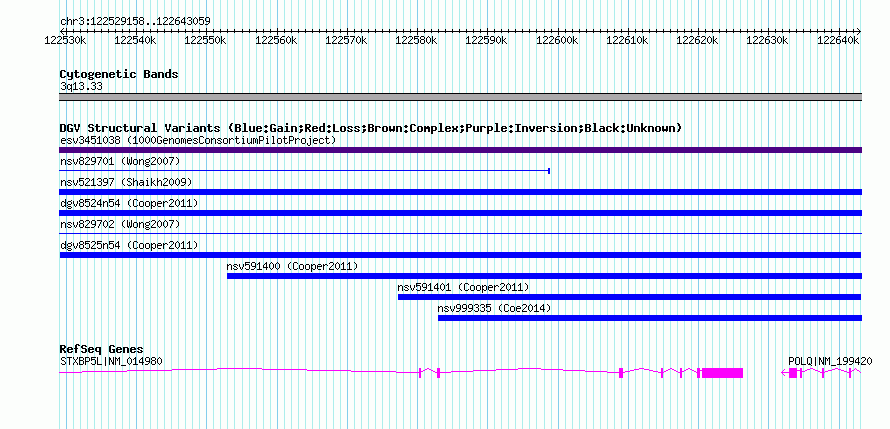Click the nsv591401 blue gain bar
Image resolution: width=890 pixels, height=429 pixels.
point(629,297)
